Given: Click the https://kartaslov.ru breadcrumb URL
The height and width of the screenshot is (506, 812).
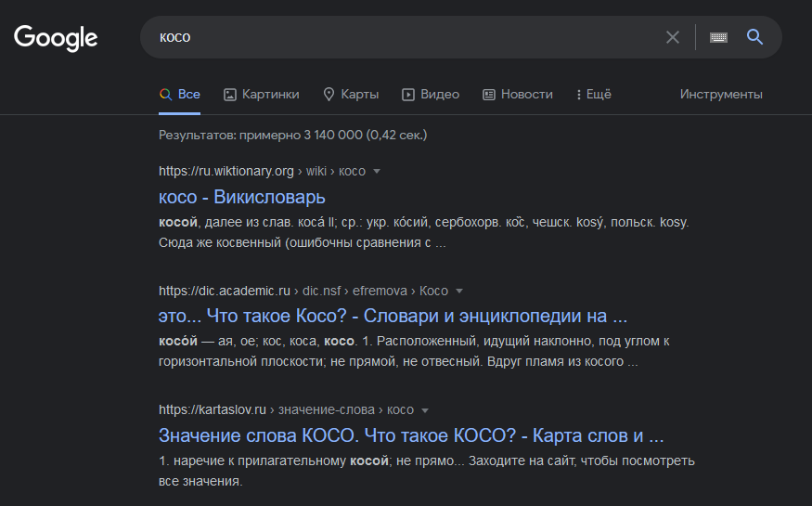Looking at the screenshot, I should (213, 409).
